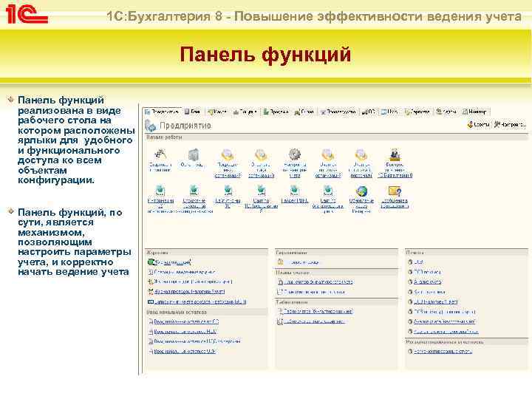Switch to the Монитор tab
This screenshot has width=532, height=399.
(x=475, y=112)
